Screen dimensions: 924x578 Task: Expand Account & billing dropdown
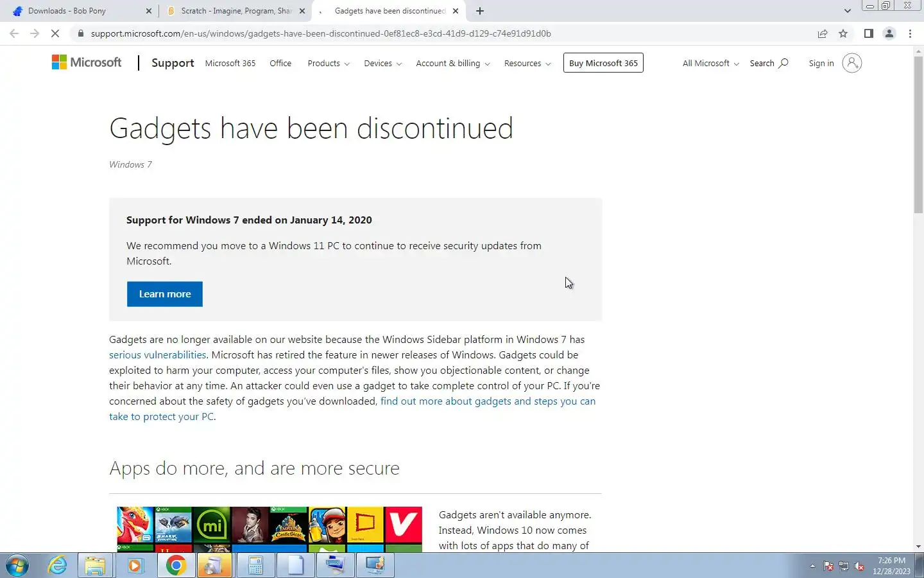pyautogui.click(x=453, y=63)
